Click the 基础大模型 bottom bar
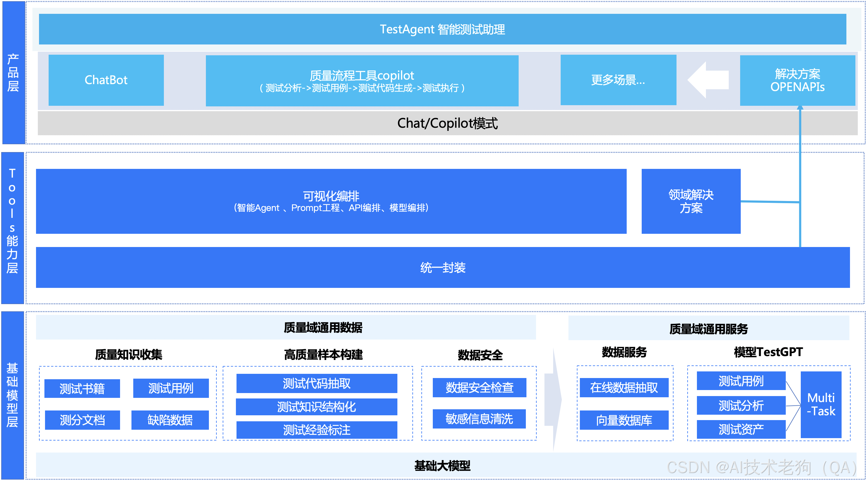Image resolution: width=868 pixels, height=482 pixels. [x=442, y=466]
